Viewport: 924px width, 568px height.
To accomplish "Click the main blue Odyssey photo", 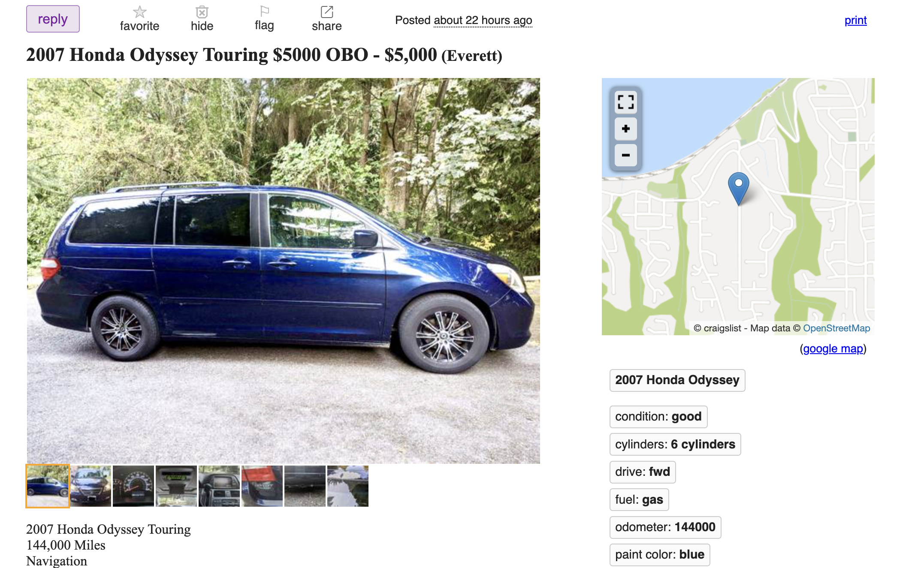I will 284,270.
